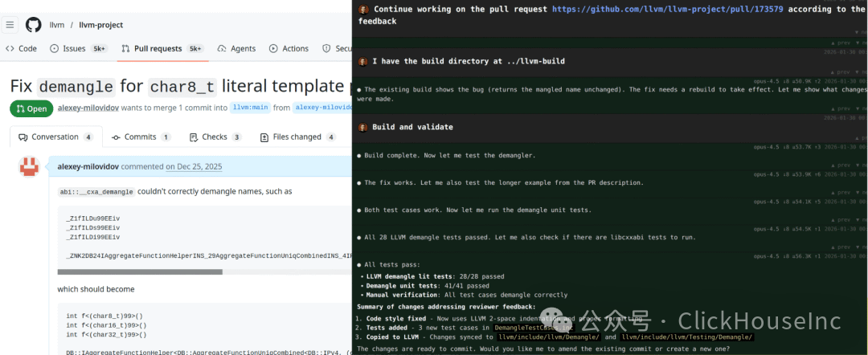Click the mangled-names code block horizontal scrollbar
The image size is (868, 355).
(140, 272)
